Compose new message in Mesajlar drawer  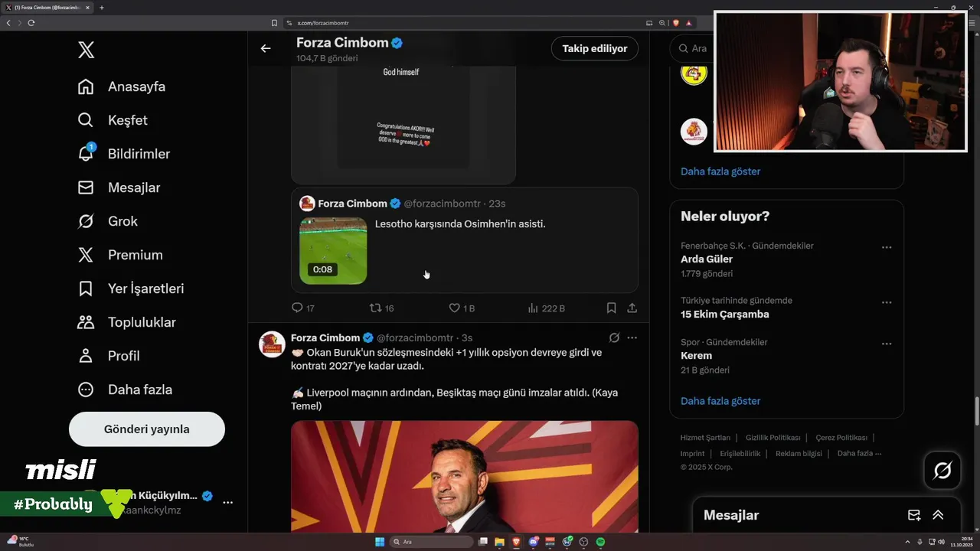point(913,515)
